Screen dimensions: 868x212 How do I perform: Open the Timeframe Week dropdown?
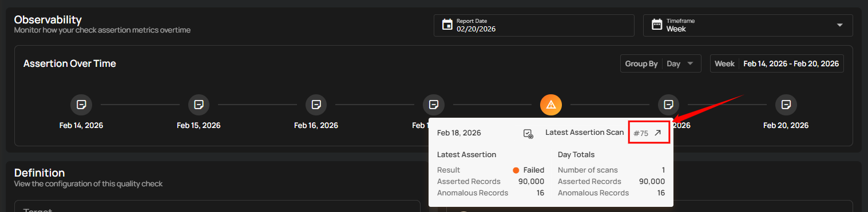coord(748,25)
